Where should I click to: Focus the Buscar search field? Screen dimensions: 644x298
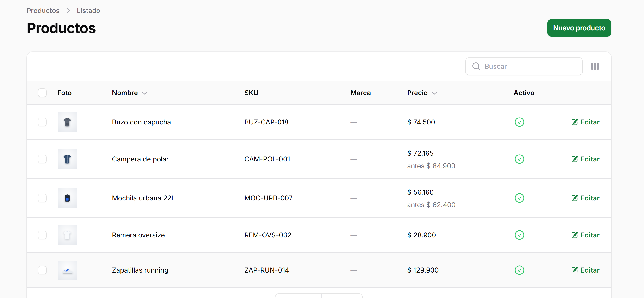524,66
